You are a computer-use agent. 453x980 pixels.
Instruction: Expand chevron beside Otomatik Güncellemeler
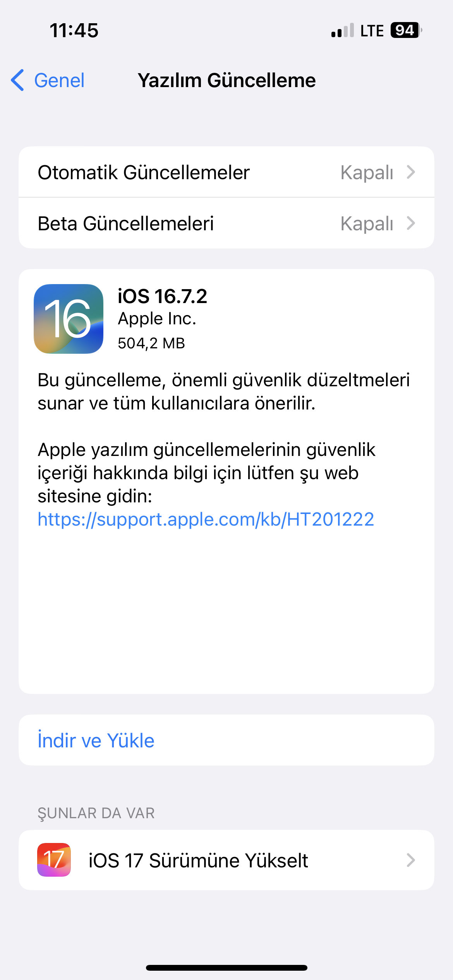click(x=411, y=172)
